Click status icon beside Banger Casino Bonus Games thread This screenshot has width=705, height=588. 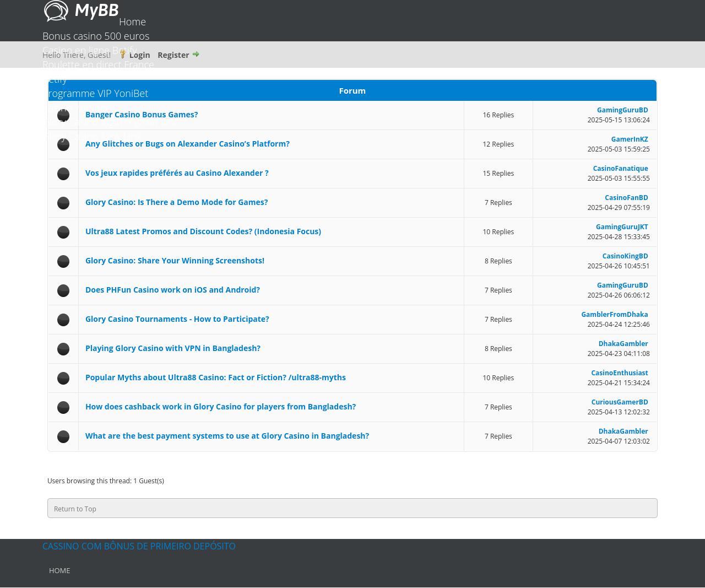coord(63,115)
